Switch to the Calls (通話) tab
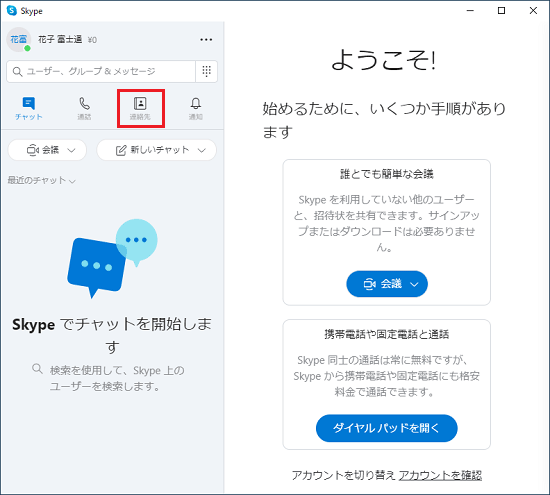 pyautogui.click(x=84, y=108)
